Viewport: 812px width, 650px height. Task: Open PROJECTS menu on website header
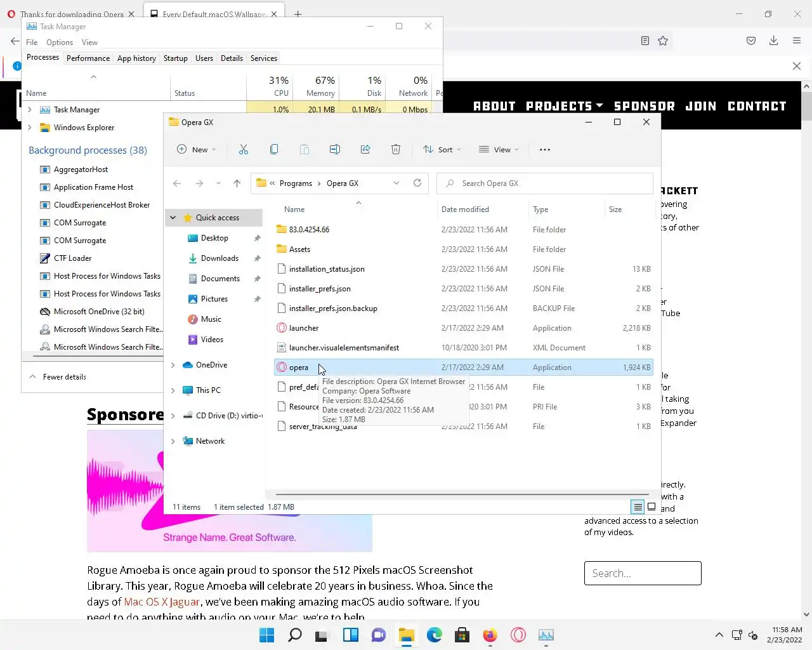564,106
